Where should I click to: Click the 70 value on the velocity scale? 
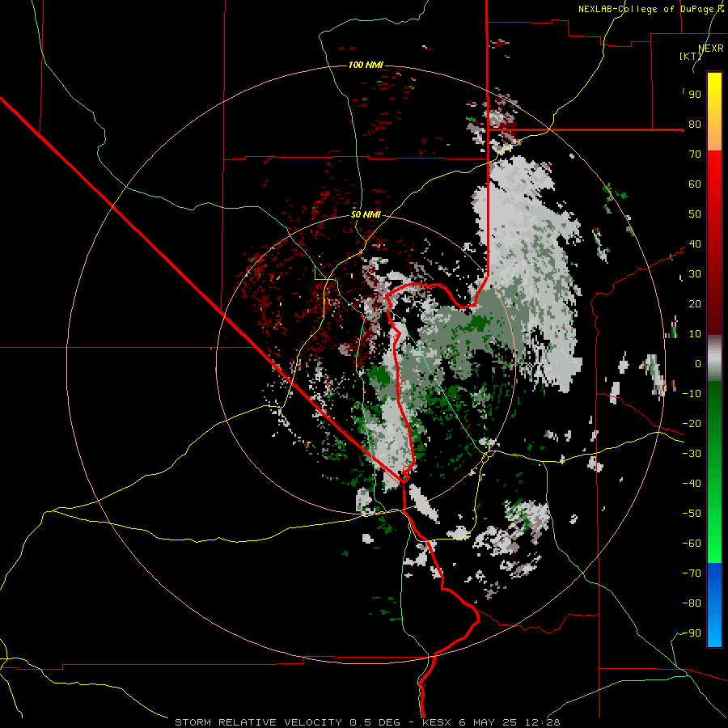pyautogui.click(x=695, y=154)
